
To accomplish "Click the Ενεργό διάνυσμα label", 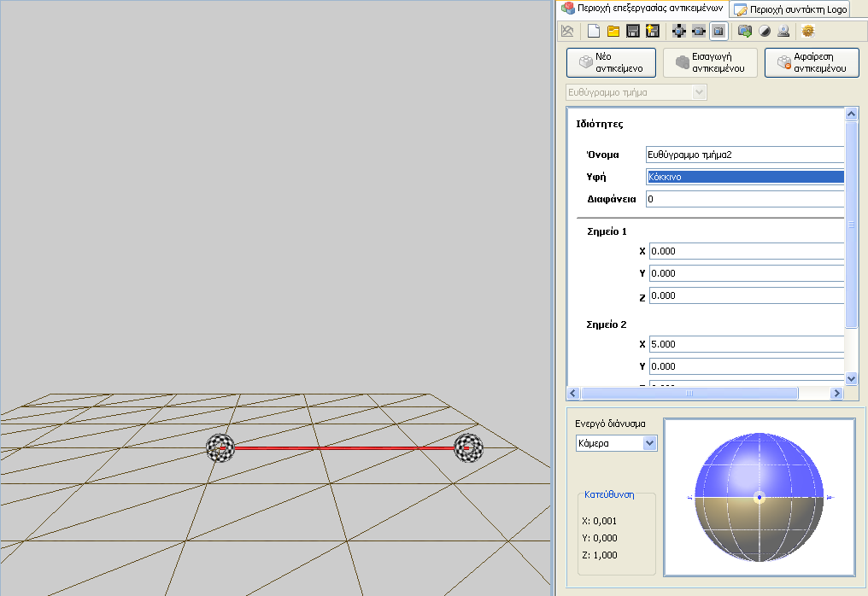I will pos(610,424).
